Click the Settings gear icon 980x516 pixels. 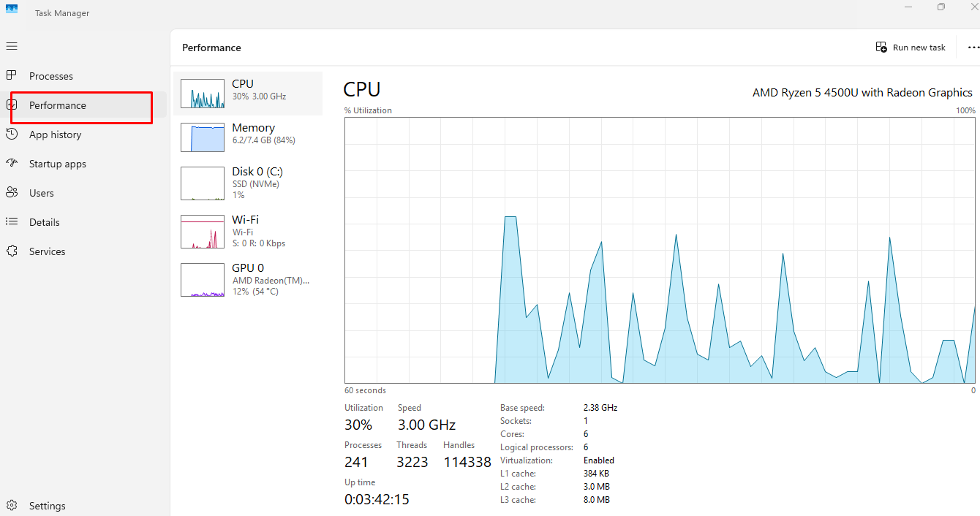pyautogui.click(x=12, y=506)
